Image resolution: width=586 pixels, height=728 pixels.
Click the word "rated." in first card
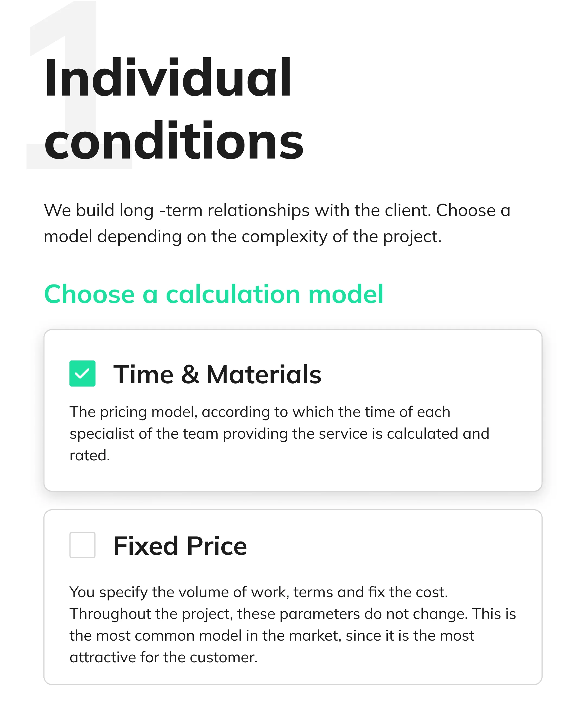pyautogui.click(x=90, y=455)
